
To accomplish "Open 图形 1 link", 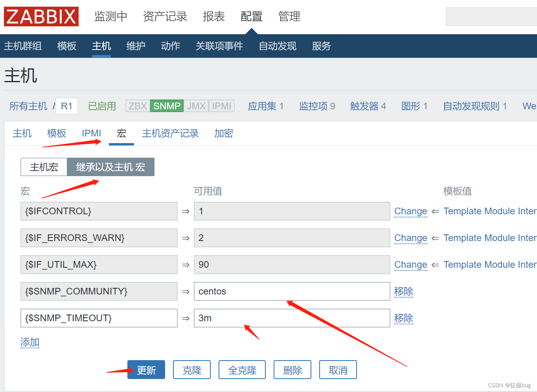I will [x=414, y=106].
